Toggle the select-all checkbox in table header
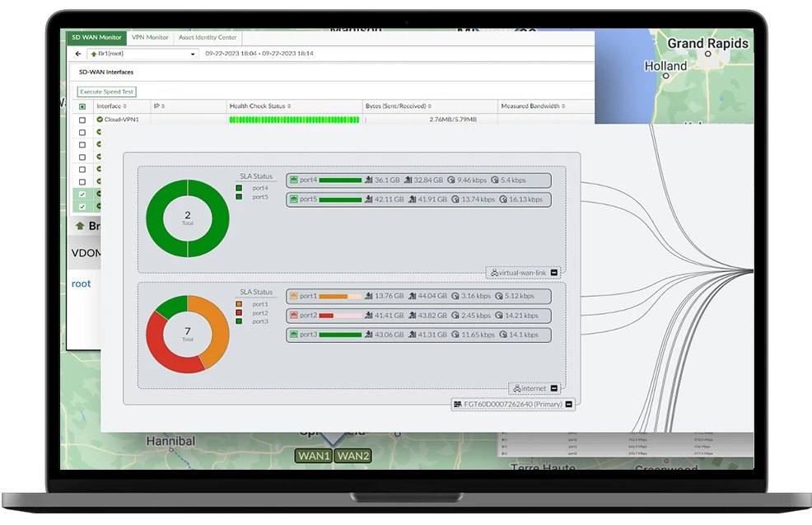Screen dimensions: 812x525 click(x=82, y=106)
